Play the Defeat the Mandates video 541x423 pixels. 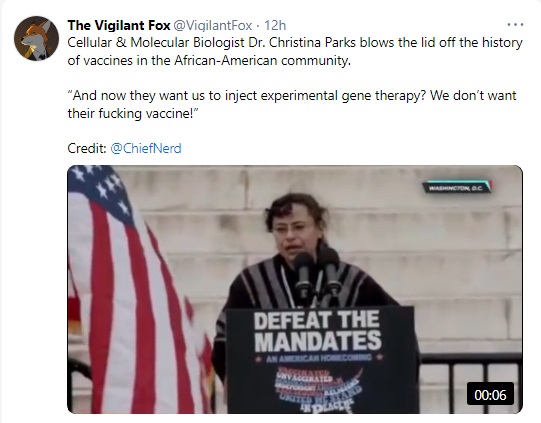[295, 289]
